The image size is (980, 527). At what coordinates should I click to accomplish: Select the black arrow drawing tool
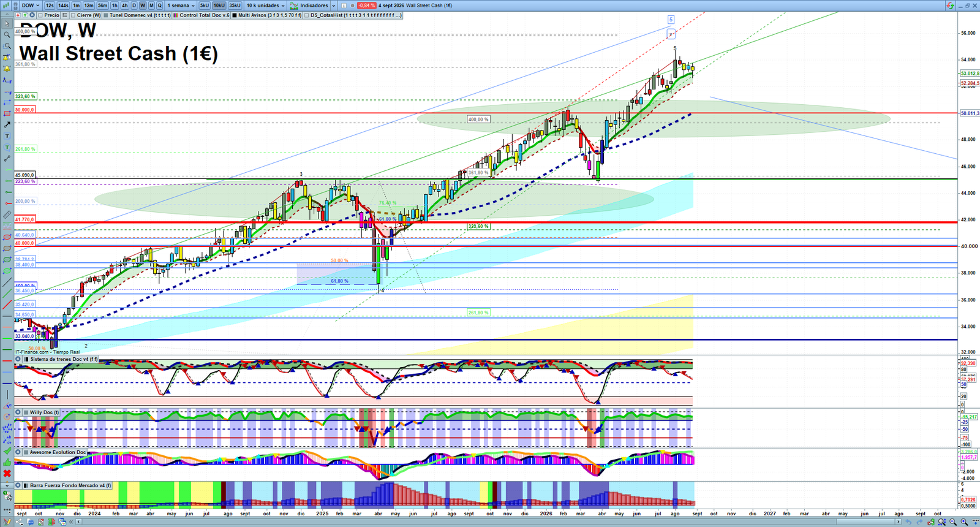pyautogui.click(x=7, y=125)
